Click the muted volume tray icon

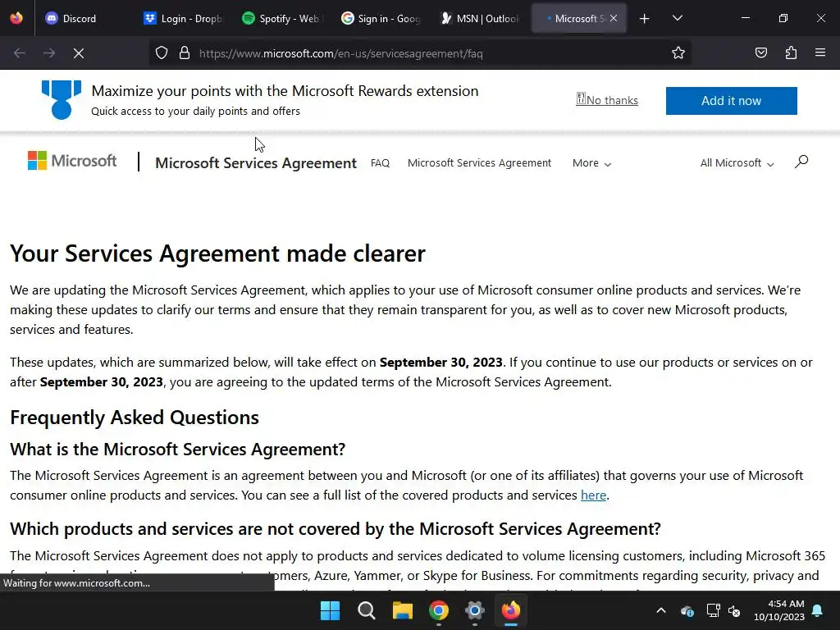click(734, 610)
